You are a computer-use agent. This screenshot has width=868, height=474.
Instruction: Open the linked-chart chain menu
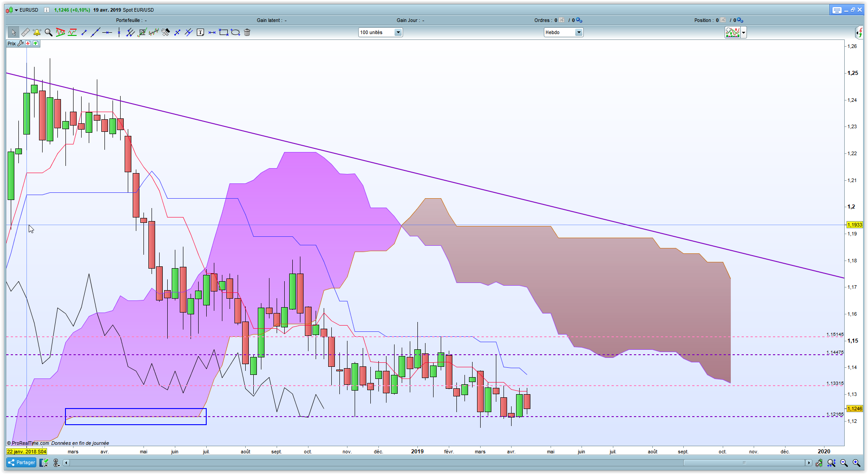click(56, 463)
